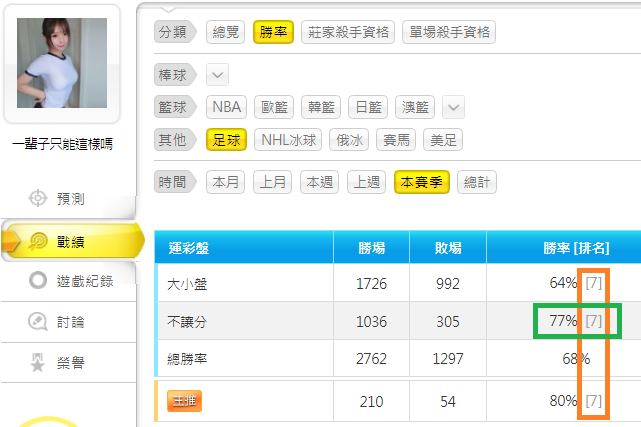Expand the 棒球 leagues dropdown
Viewport: 641px width, 427px height.
pyautogui.click(x=217, y=75)
